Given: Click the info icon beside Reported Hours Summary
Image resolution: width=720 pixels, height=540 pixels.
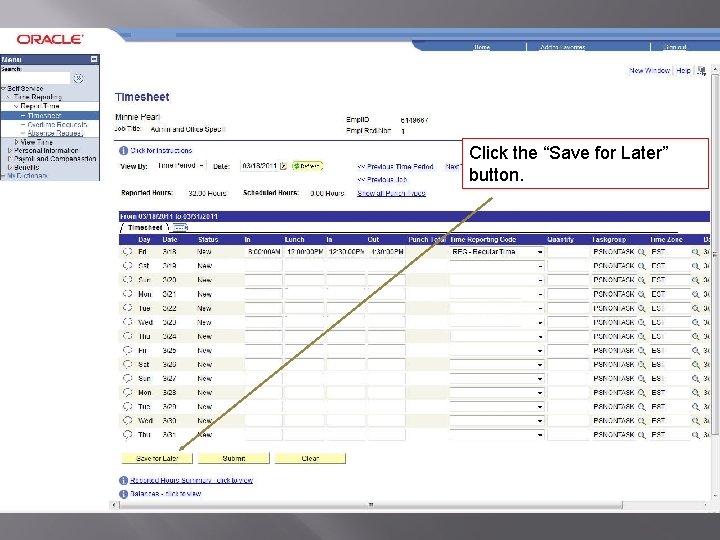Looking at the screenshot, I should pyautogui.click(x=124, y=480).
